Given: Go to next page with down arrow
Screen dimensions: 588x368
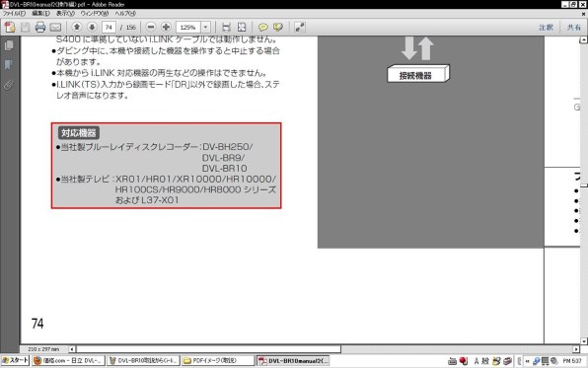Looking at the screenshot, I should click(92, 27).
